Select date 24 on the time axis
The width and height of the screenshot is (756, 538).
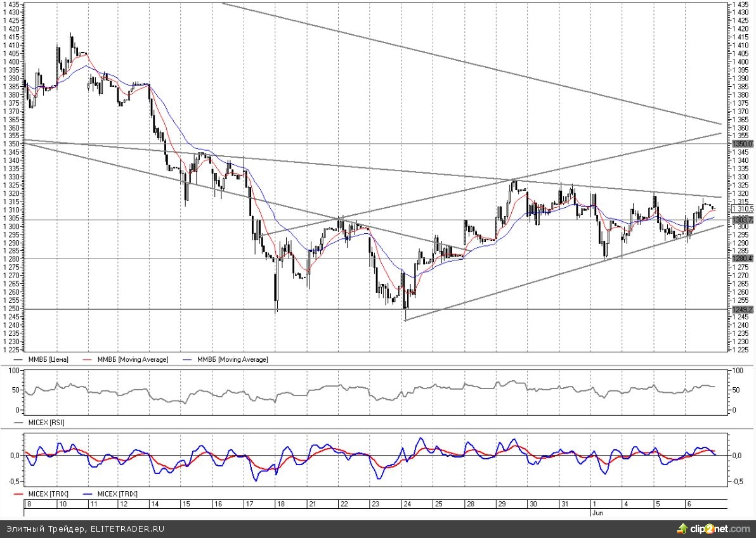pos(407,504)
